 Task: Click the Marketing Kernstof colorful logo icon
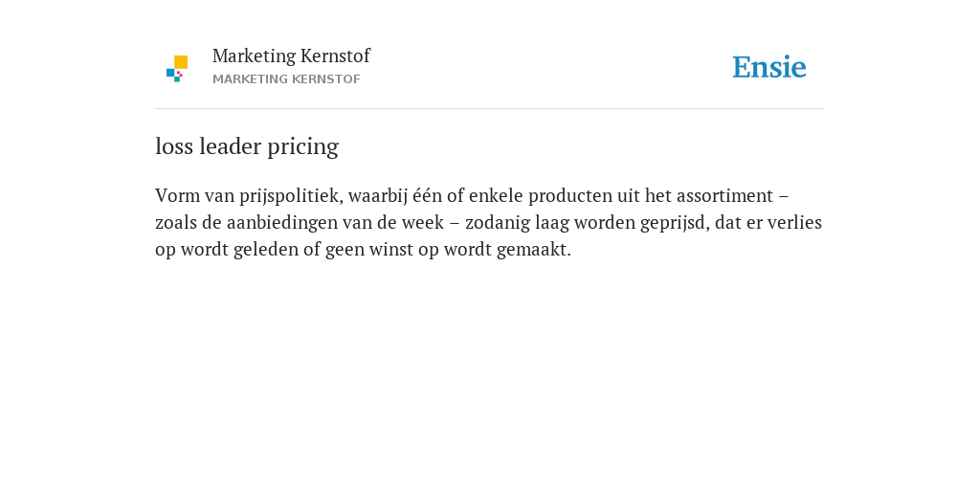(177, 68)
